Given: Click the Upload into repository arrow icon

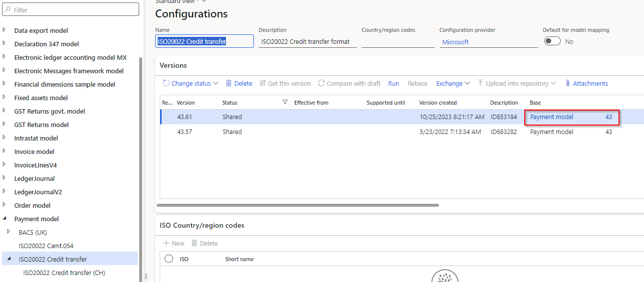Looking at the screenshot, I should click(x=481, y=83).
